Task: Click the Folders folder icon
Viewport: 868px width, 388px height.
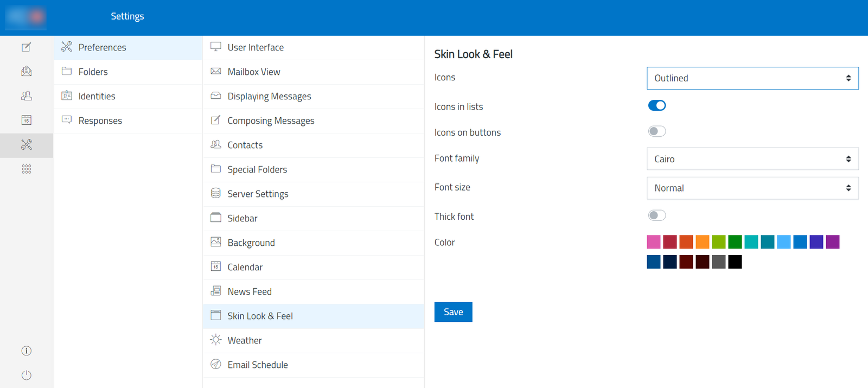Action: coord(67,71)
